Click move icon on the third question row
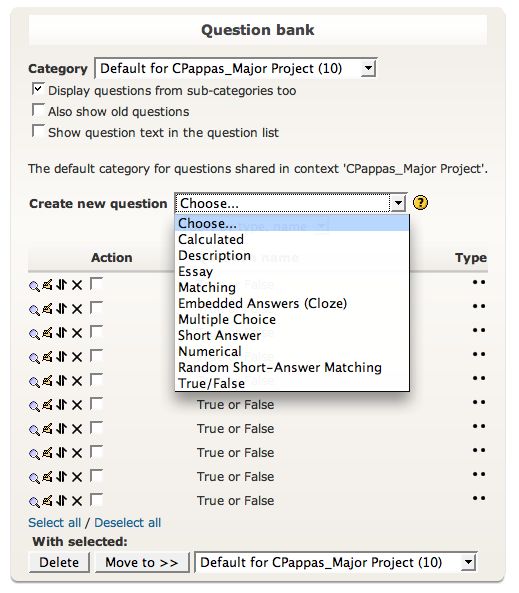The width and height of the screenshot is (519, 593). click(61, 333)
